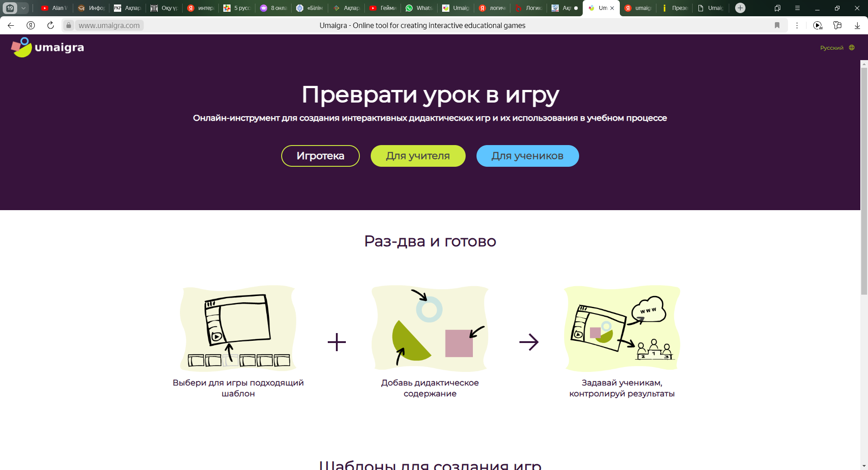Open Yandex home via the Я toolbar button
This screenshot has width=868, height=470.
(x=31, y=25)
